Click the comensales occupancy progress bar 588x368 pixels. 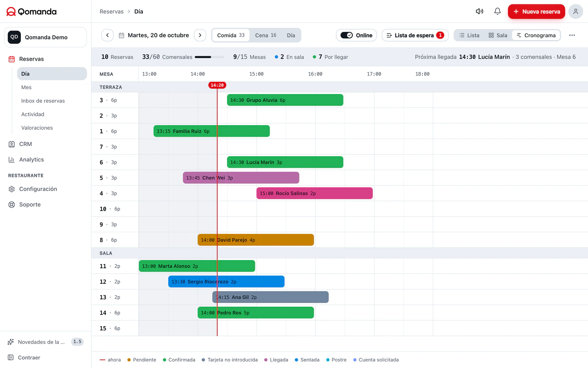(209, 57)
